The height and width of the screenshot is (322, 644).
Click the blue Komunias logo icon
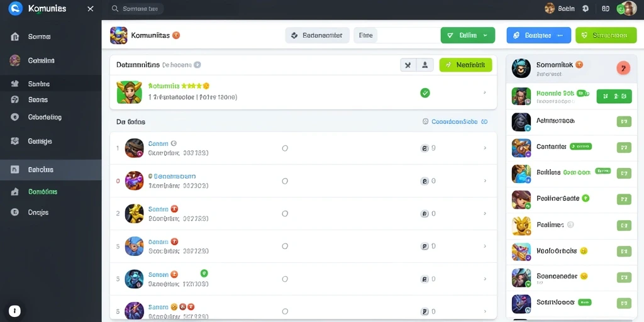15,8
